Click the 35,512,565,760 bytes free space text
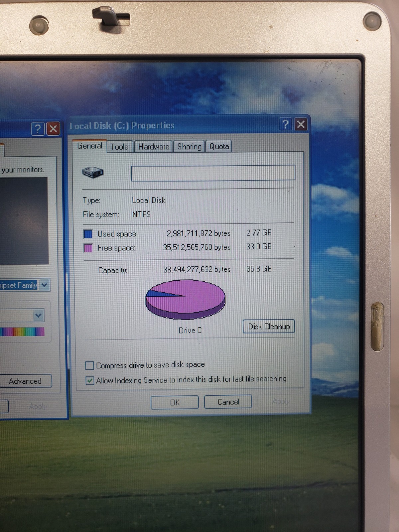This screenshot has height=532, width=399. [197, 247]
